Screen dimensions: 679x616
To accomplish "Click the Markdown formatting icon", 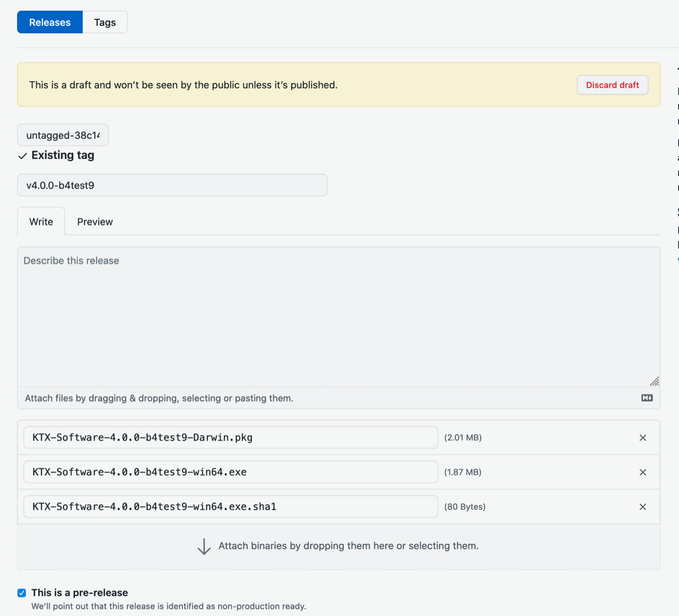I will click(x=647, y=397).
